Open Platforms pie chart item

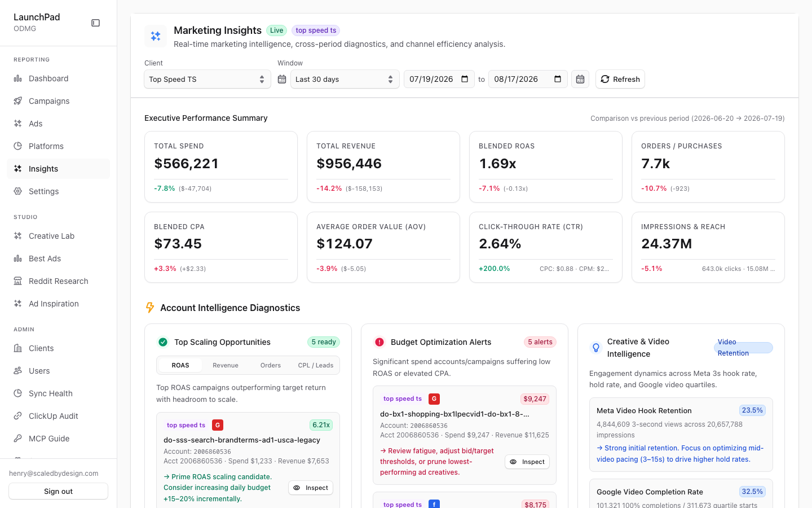(x=58, y=146)
